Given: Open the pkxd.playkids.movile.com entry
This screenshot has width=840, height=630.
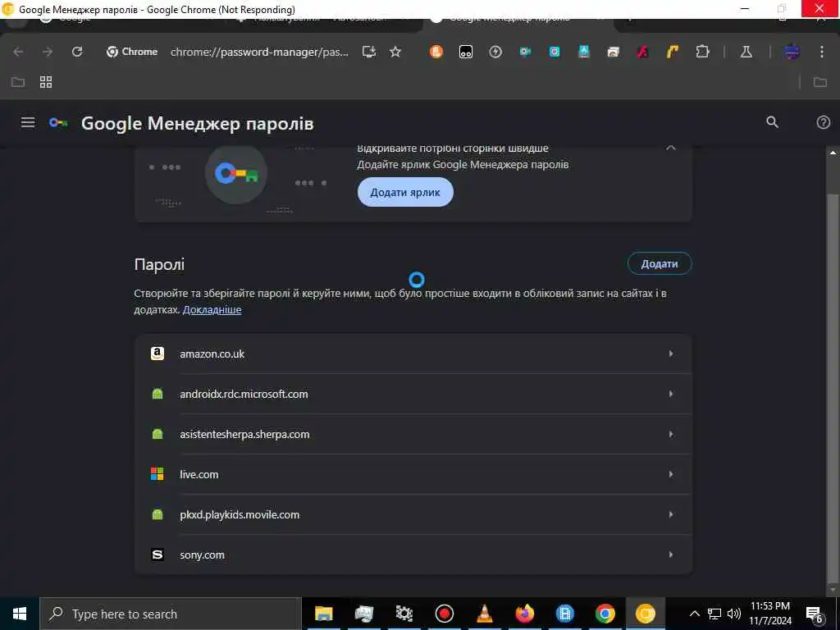Looking at the screenshot, I should coord(413,514).
